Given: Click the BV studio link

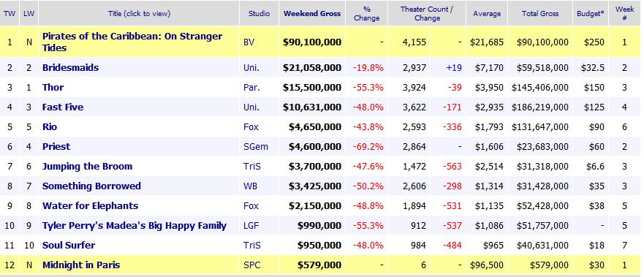Looking at the screenshot, I should (249, 42).
